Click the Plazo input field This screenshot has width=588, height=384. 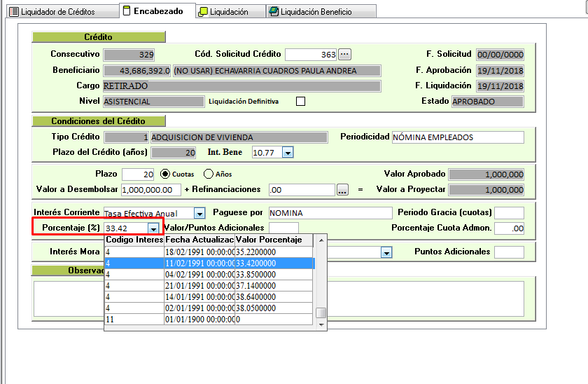click(137, 174)
